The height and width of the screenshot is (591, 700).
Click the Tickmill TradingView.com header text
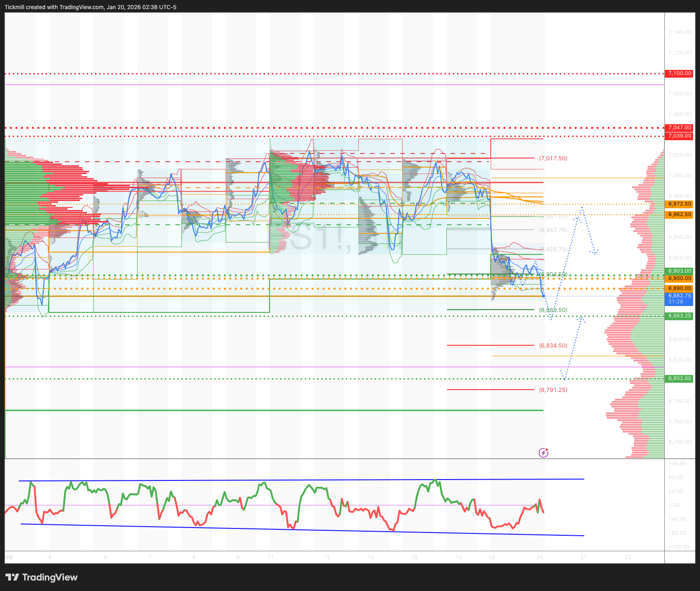click(x=90, y=7)
